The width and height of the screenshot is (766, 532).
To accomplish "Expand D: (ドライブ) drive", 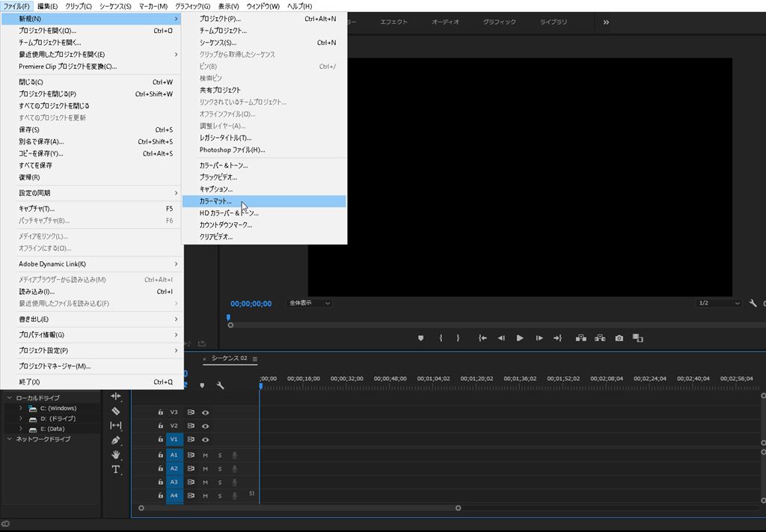I will point(20,419).
